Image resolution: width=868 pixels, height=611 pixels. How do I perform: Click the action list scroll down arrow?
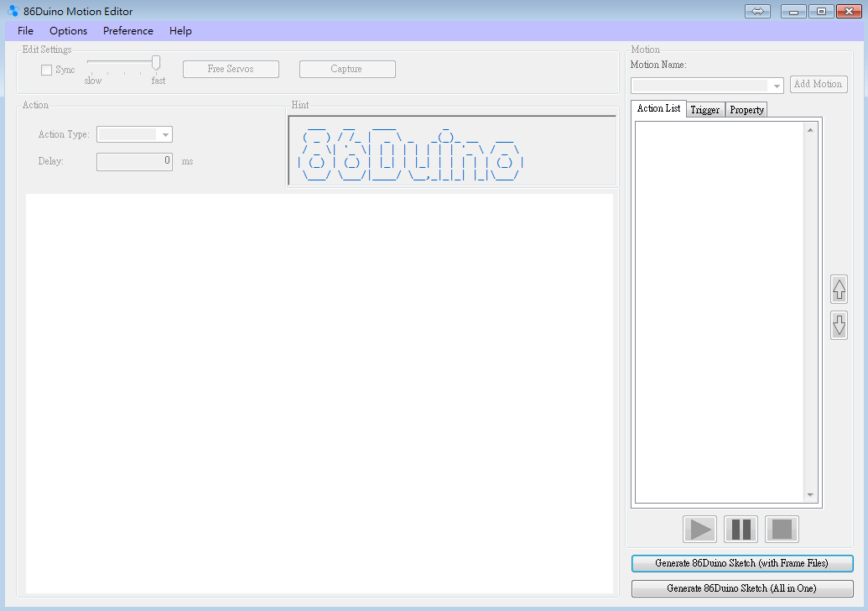810,495
